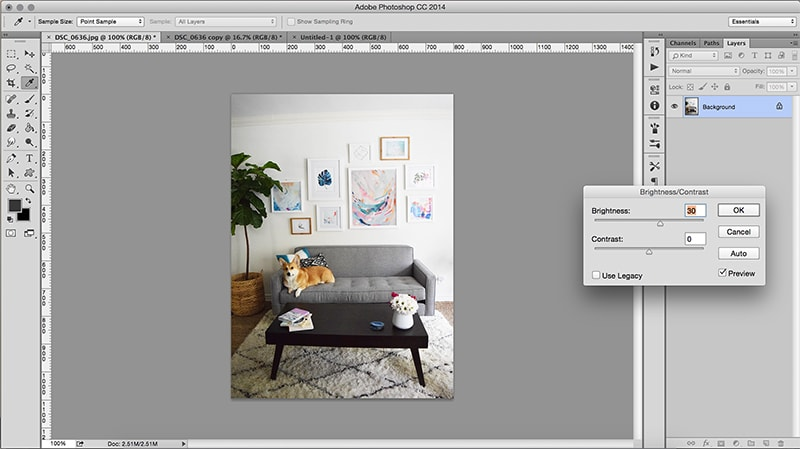The image size is (800, 449).
Task: Change the screen mode
Action: coord(29,233)
